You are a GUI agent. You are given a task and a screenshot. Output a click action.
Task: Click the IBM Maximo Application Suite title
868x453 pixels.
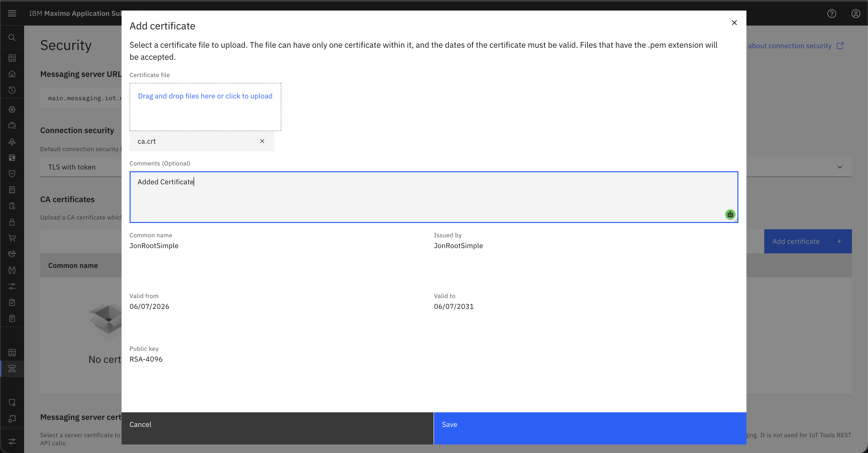pos(75,14)
